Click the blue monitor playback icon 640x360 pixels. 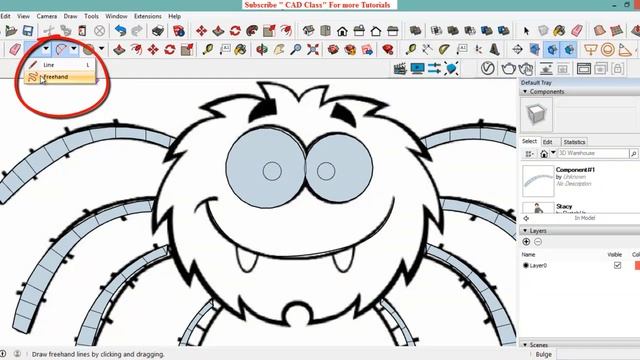click(x=417, y=69)
